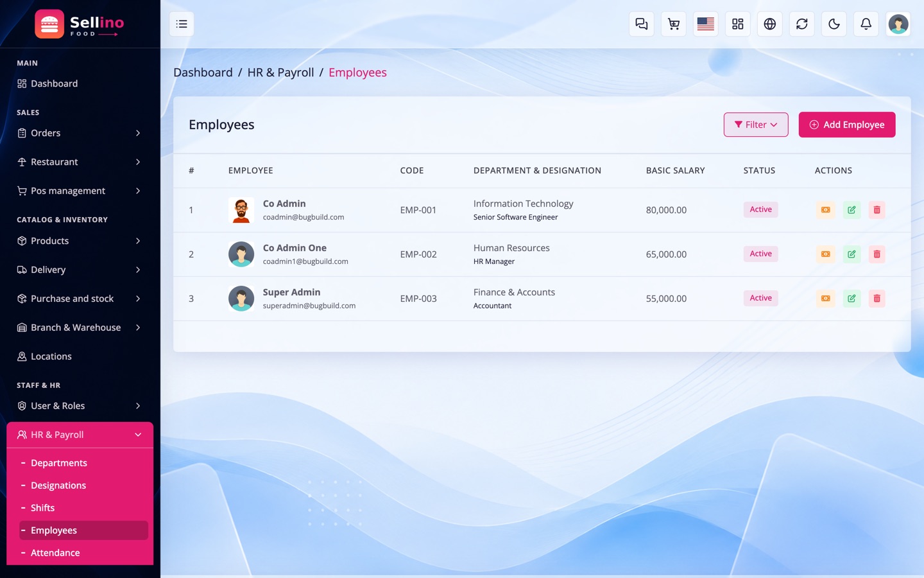Viewport: 924px width, 578px height.
Task: Click the Add Employee button
Action: (x=847, y=125)
